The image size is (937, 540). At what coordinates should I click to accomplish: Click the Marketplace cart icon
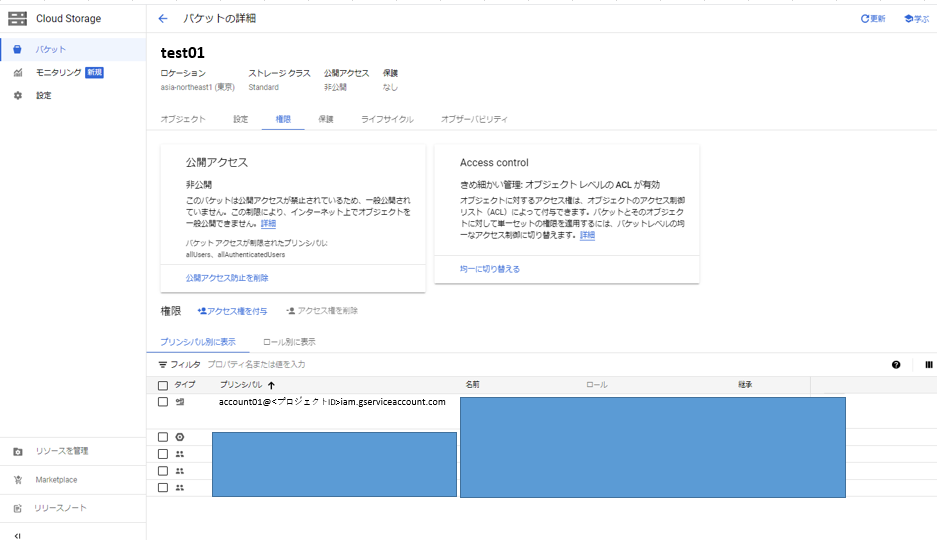(x=18, y=480)
